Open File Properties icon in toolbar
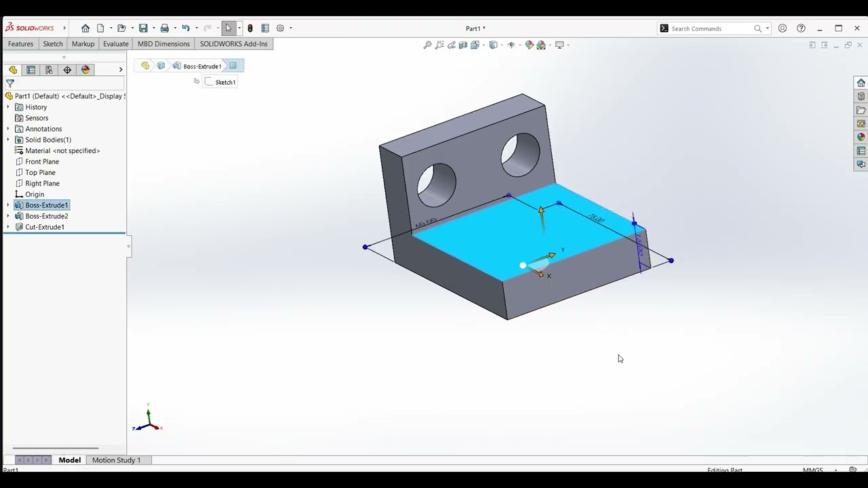This screenshot has height=488, width=868. click(265, 28)
